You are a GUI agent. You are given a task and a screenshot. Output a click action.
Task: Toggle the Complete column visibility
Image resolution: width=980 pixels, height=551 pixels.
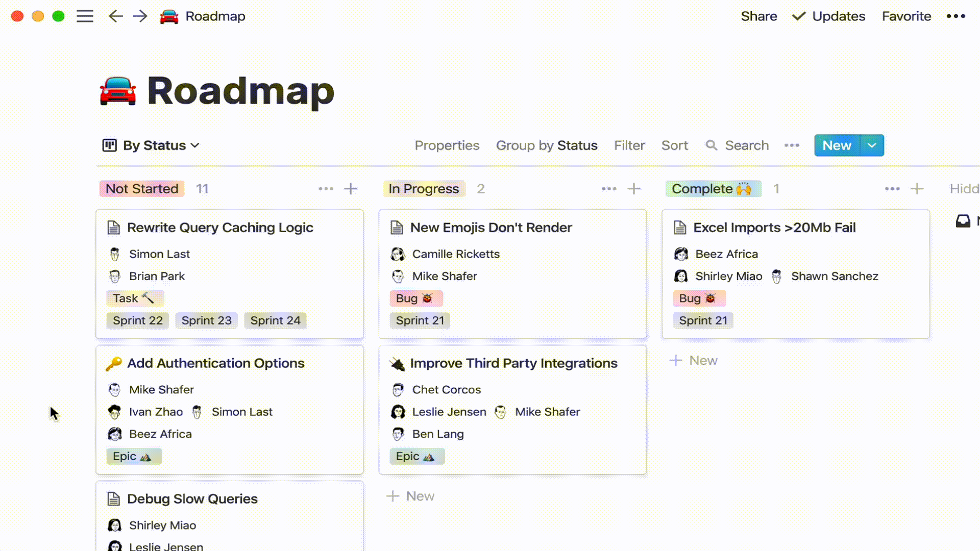pos(892,189)
